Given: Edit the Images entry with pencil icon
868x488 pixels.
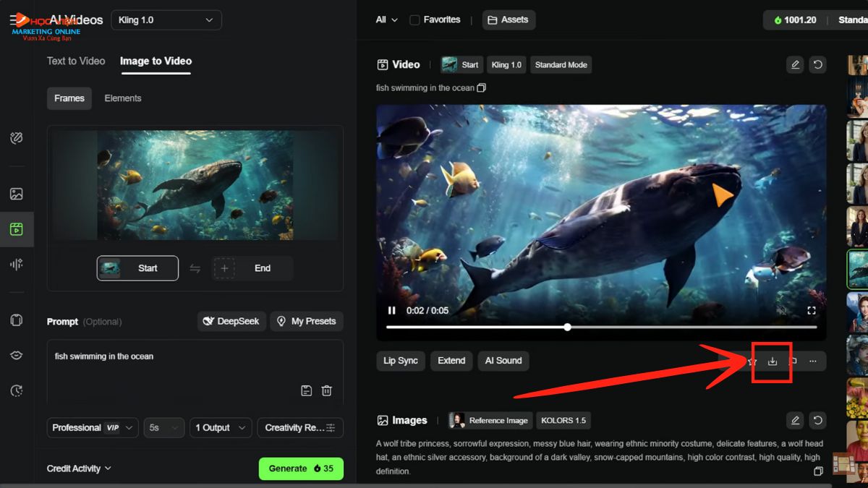Looking at the screenshot, I should click(x=795, y=420).
